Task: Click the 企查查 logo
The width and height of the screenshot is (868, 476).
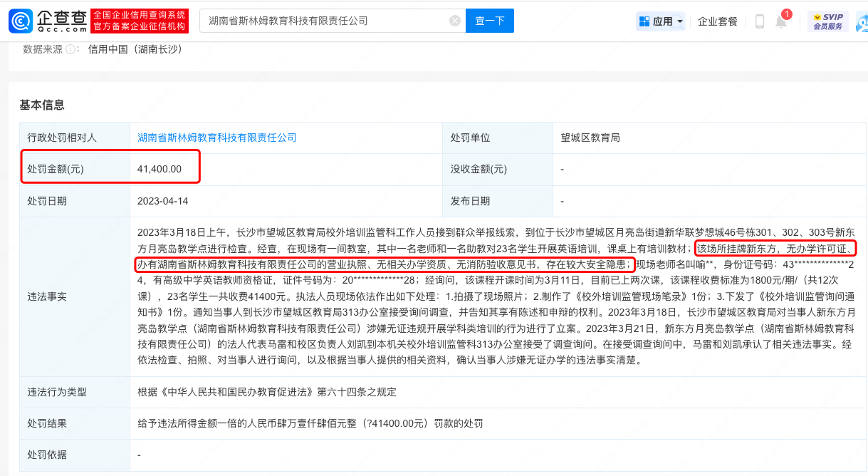Action: pos(47,21)
